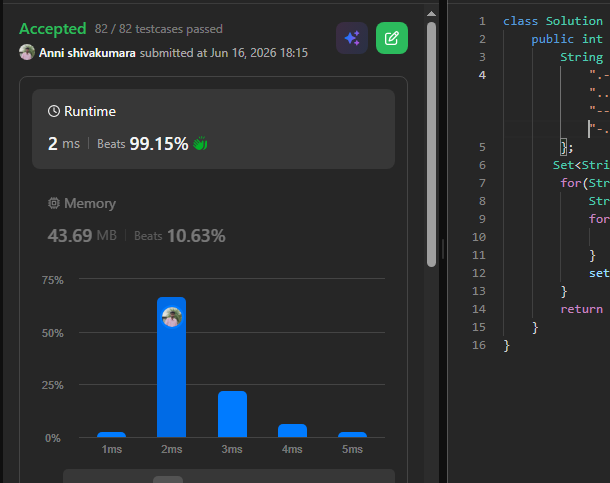Screen dimensions: 610x483
Task: Switch to the Memory stats card
Action: click(213, 220)
